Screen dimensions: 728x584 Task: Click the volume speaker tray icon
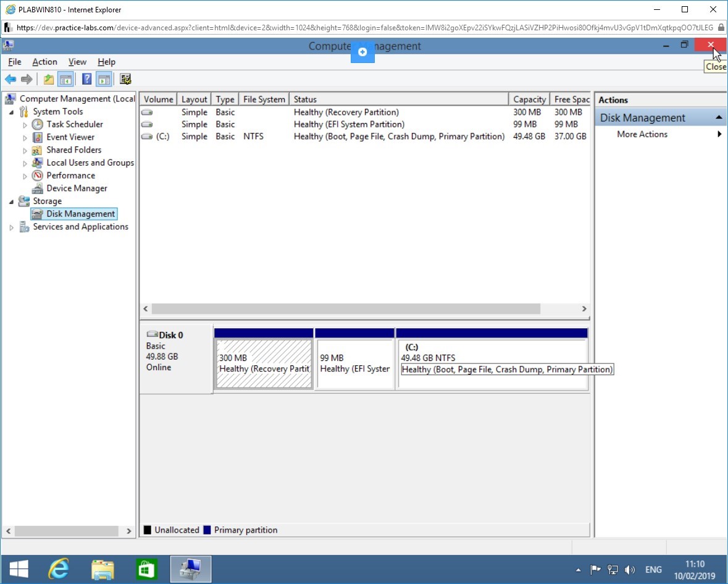tap(630, 570)
